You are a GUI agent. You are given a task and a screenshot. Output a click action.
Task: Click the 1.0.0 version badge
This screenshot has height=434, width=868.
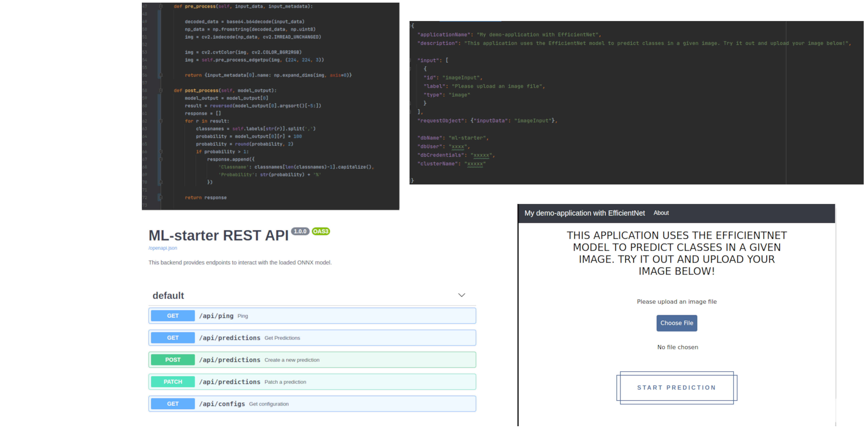(300, 231)
